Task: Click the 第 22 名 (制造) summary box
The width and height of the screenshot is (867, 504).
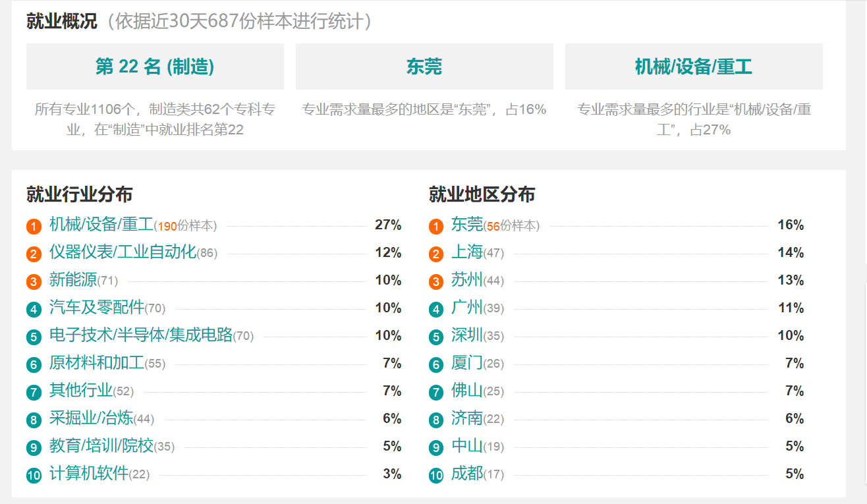Action: click(155, 67)
